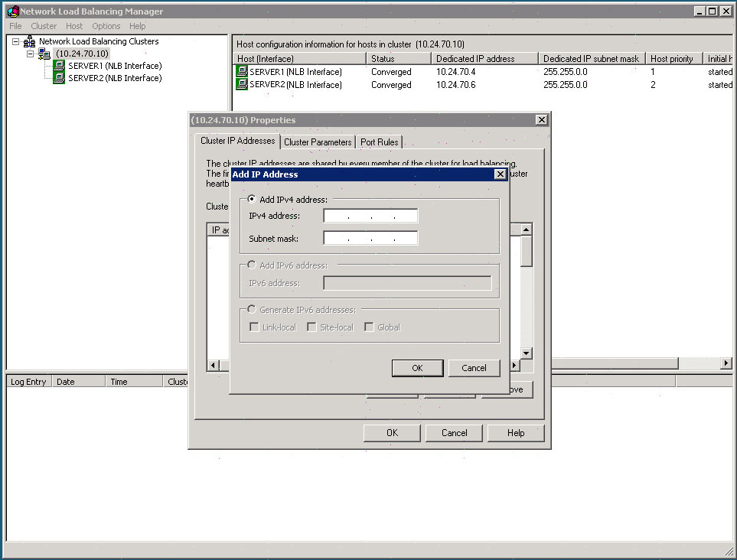Click the Host (Interface) column header
Viewport: 737px width, 560px height.
tap(299, 59)
